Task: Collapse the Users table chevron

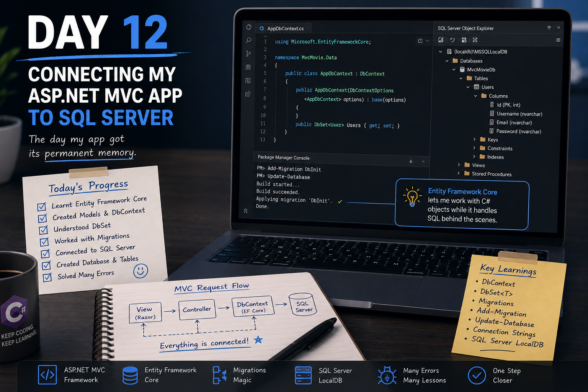Action: point(468,87)
